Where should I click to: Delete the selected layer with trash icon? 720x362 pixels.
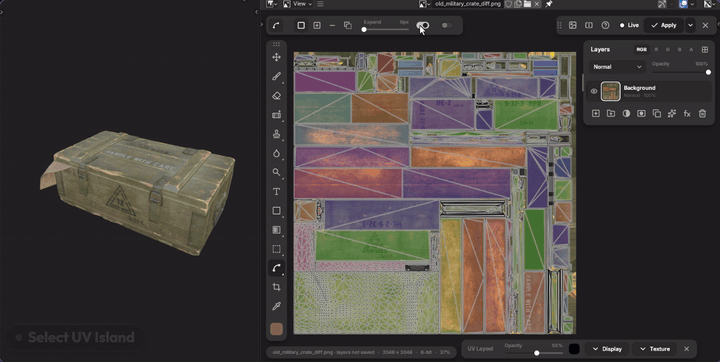702,113
